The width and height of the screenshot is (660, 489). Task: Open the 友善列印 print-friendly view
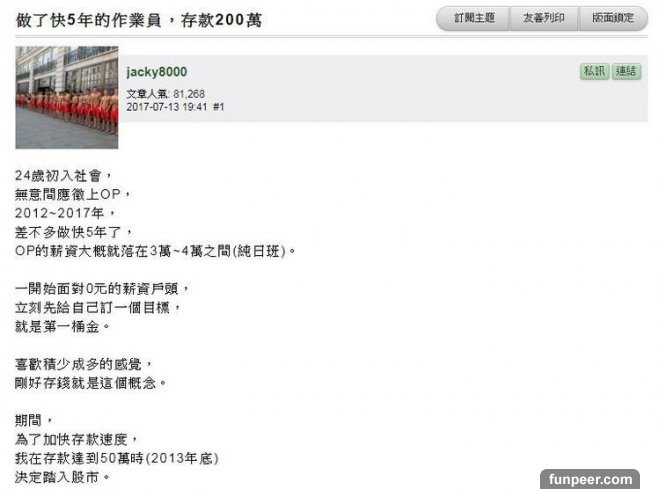[544, 18]
